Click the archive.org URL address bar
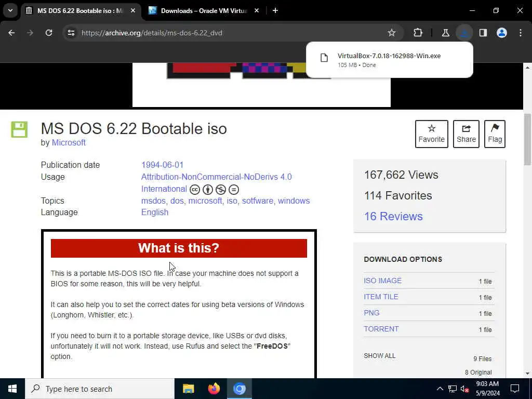The height and width of the screenshot is (399, 532). click(x=152, y=33)
